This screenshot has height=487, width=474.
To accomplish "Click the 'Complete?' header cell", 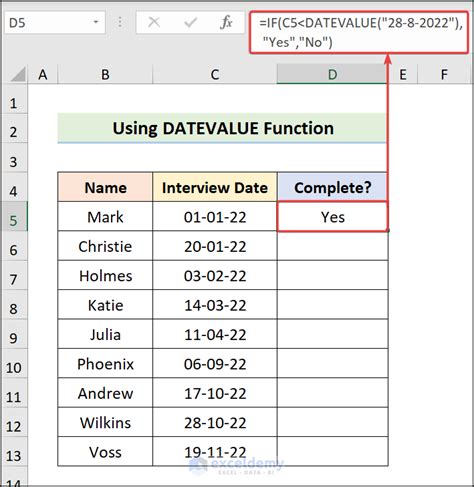I will pyautogui.click(x=332, y=187).
